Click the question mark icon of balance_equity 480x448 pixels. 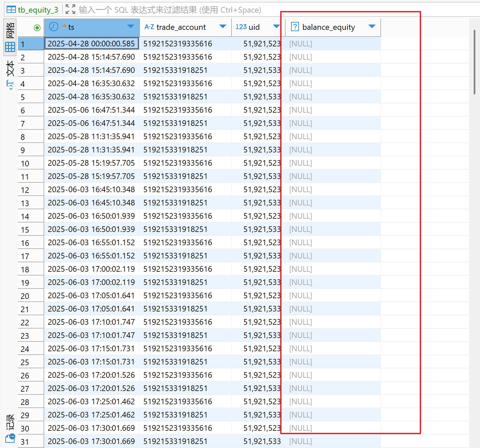click(295, 27)
